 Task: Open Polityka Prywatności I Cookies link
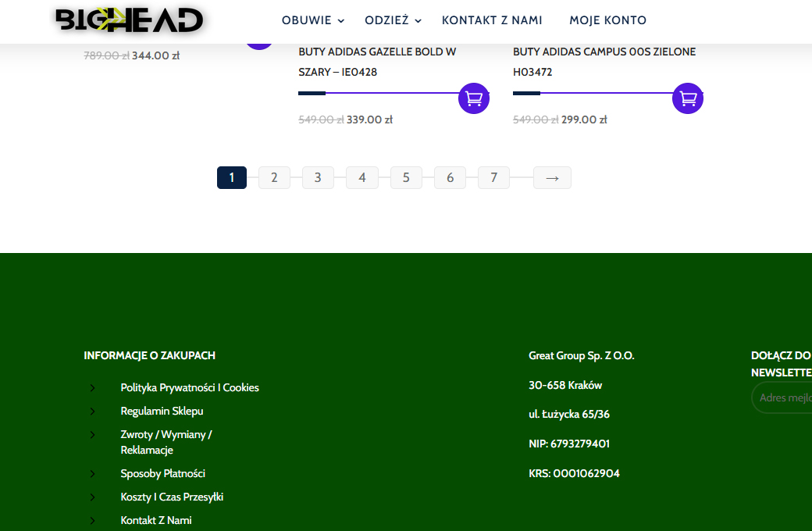click(190, 387)
